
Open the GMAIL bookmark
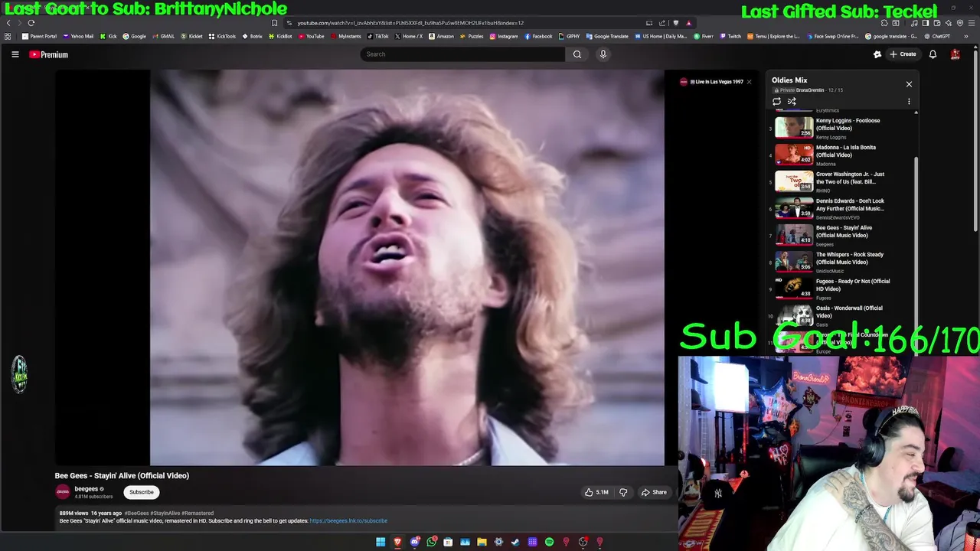tap(164, 36)
